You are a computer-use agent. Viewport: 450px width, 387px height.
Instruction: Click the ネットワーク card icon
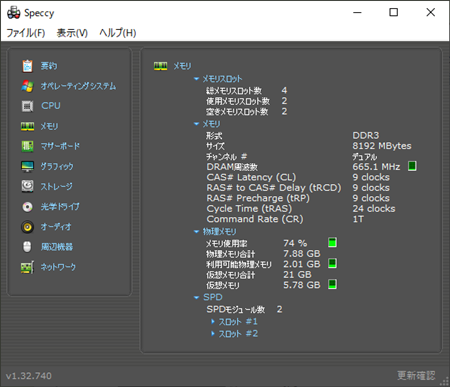27,267
